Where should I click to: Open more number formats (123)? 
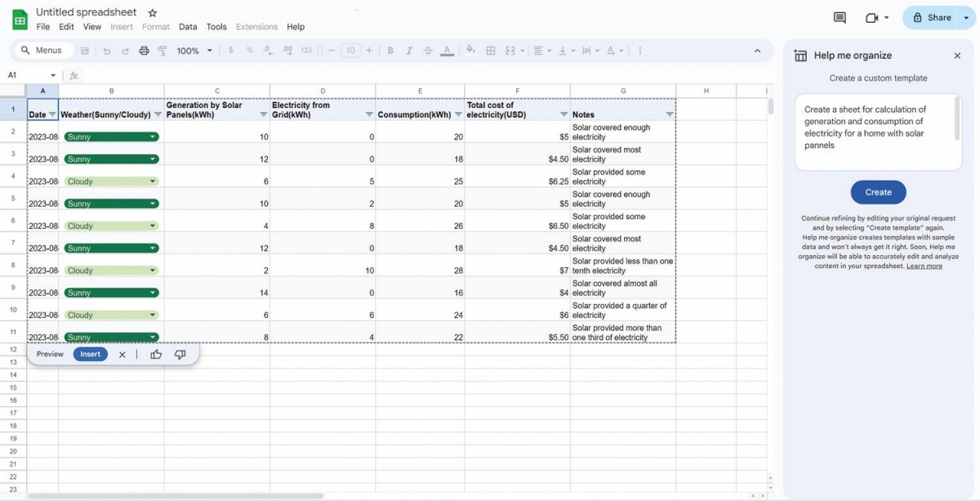(306, 51)
